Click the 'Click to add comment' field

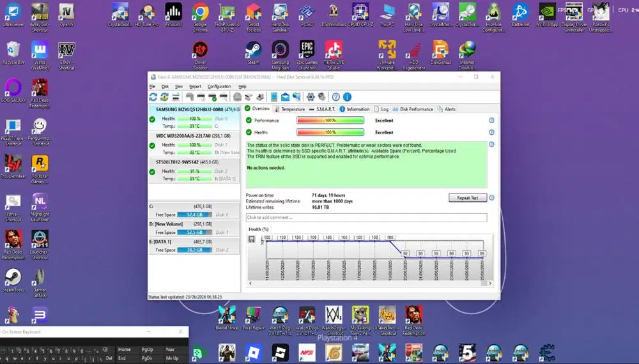coord(366,217)
